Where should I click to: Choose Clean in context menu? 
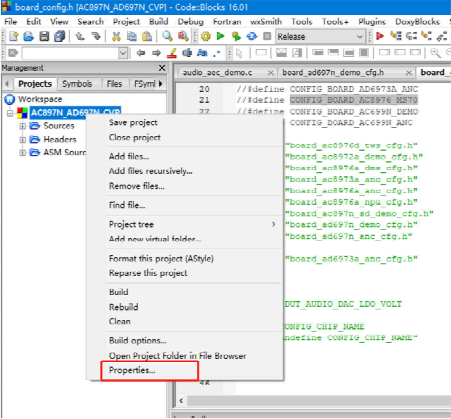coord(120,322)
